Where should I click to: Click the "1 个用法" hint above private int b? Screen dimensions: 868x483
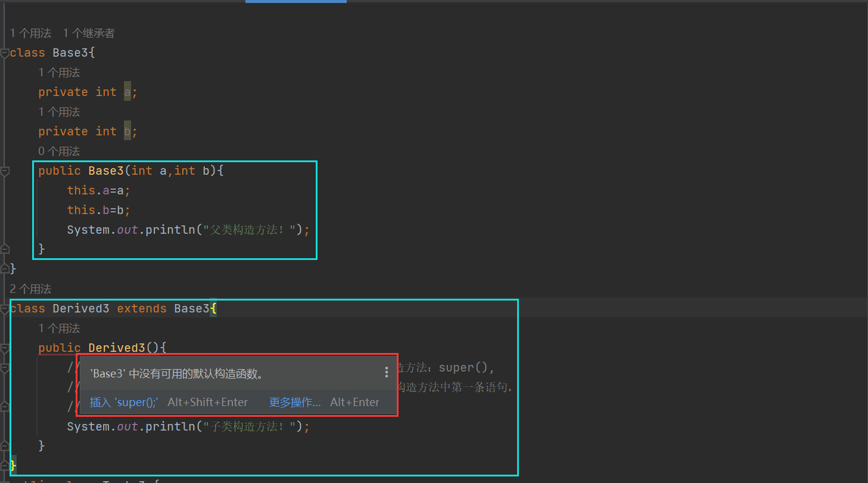(59, 112)
